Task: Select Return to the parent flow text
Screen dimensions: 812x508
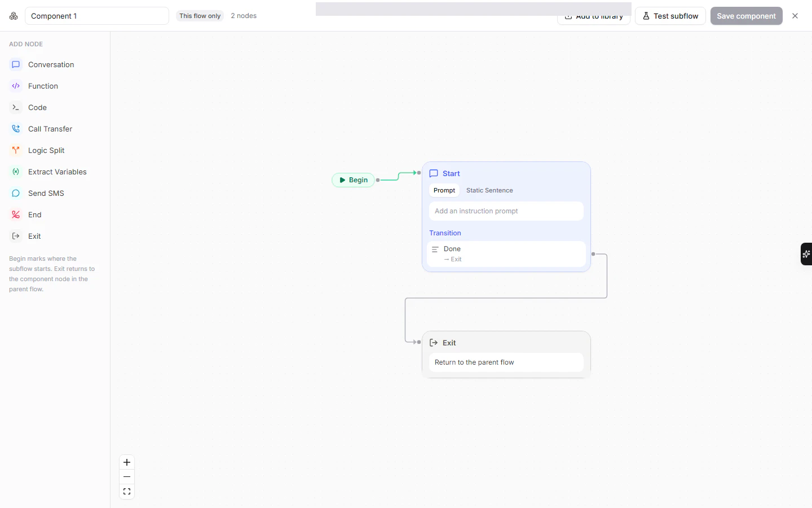Action: point(474,362)
